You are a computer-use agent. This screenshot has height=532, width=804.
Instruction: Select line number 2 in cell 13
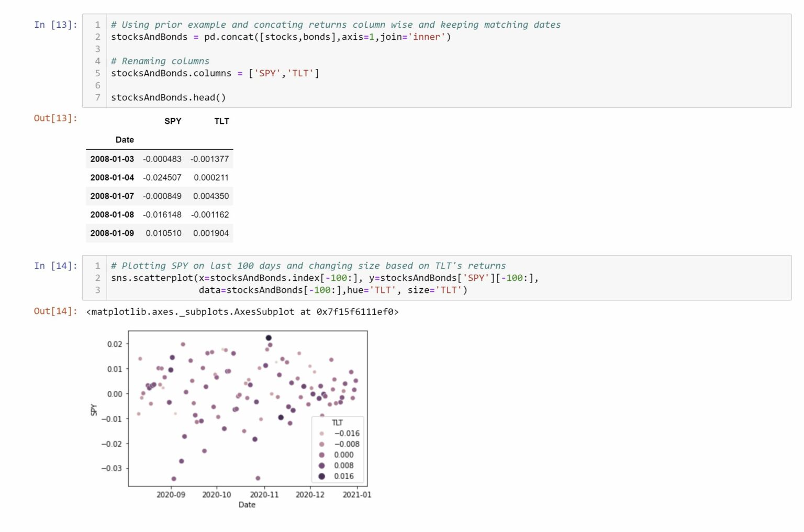point(97,37)
